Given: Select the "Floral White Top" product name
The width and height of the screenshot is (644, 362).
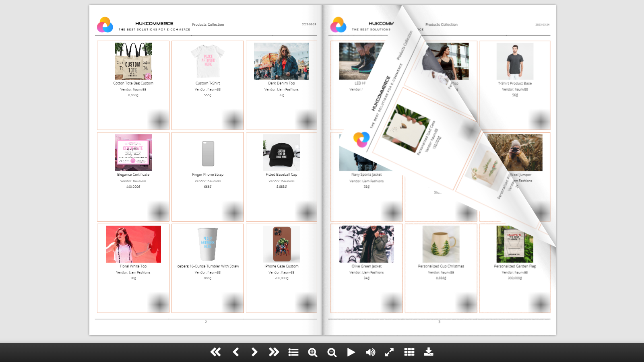Looking at the screenshot, I should [x=133, y=266].
